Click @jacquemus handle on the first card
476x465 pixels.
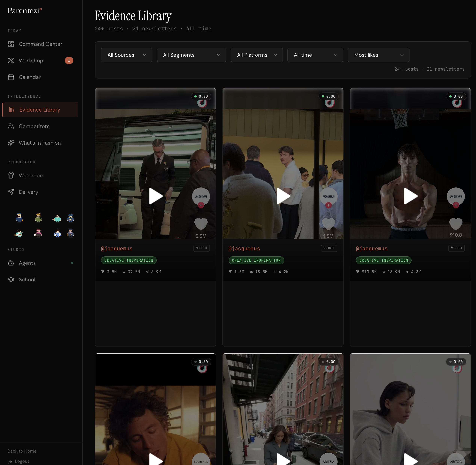point(117,249)
